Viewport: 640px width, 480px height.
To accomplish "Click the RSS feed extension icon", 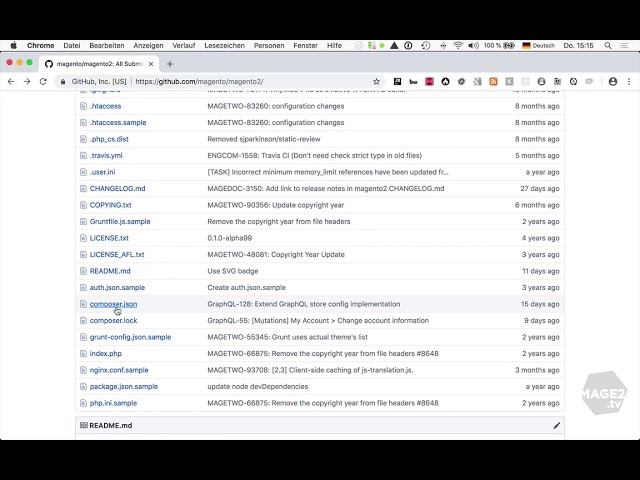I will pos(493,82).
